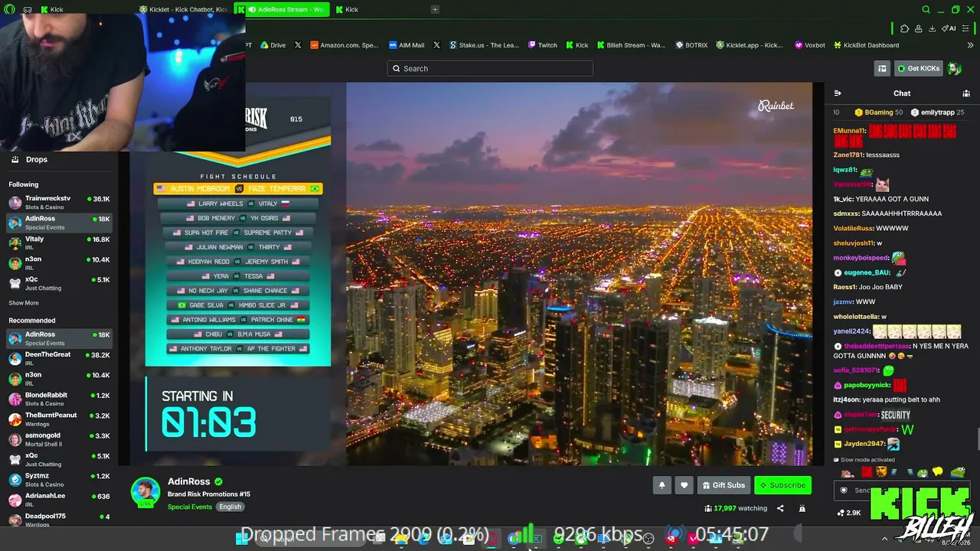Open the Kick bookmark link
This screenshot has height=551, width=980.
coord(577,45)
